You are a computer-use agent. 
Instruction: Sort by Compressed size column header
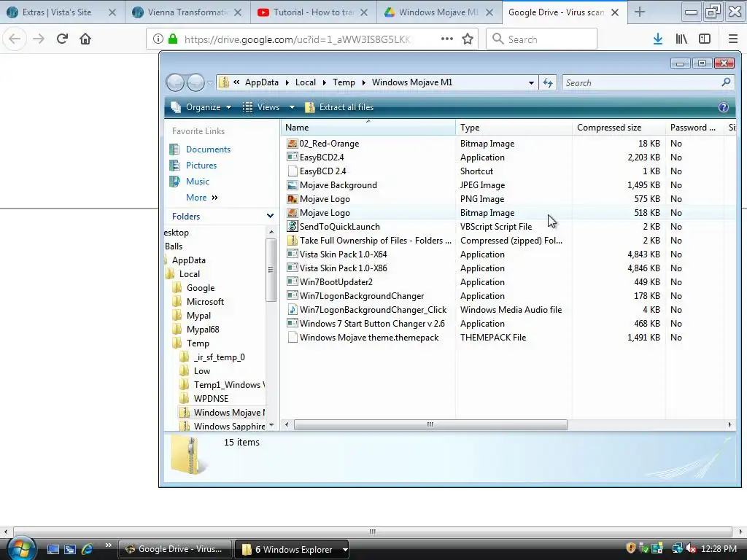(x=619, y=128)
